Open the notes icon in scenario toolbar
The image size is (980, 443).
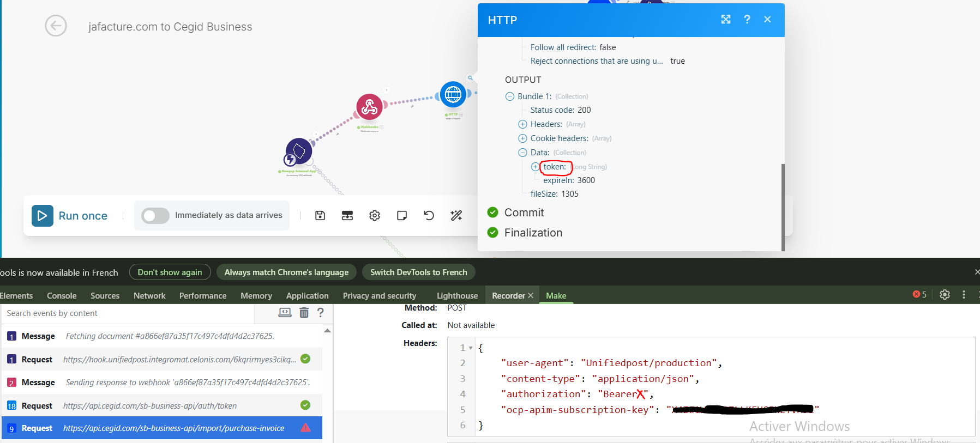pos(402,216)
